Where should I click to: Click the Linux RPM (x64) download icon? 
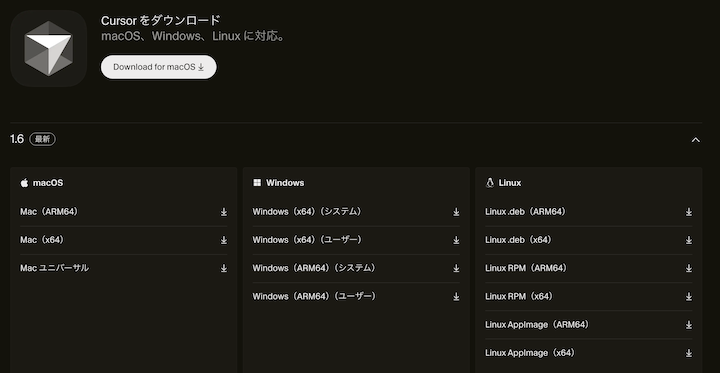pos(689,297)
